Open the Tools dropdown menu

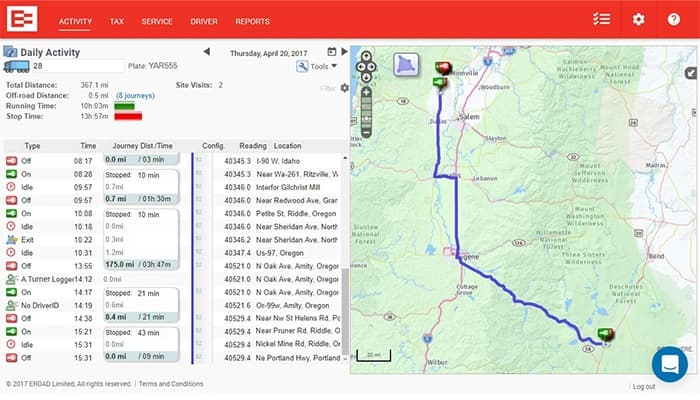coord(317,67)
